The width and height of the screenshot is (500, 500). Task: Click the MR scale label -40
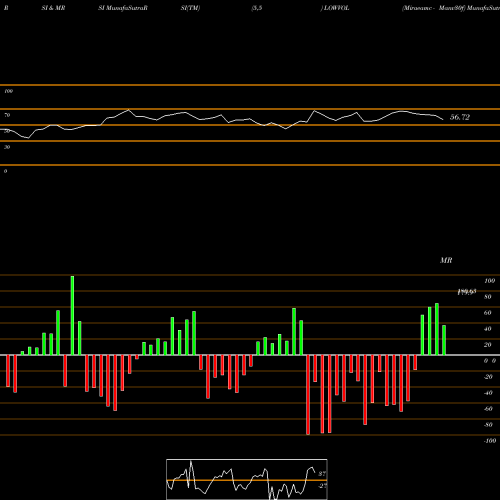tap(488, 393)
